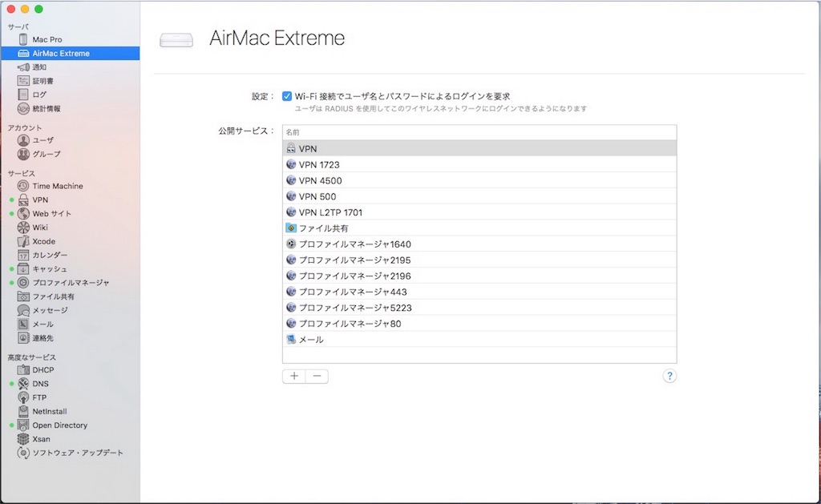This screenshot has width=821, height=504.
Task: Open the FTP service icon
Action: pyautogui.click(x=23, y=397)
